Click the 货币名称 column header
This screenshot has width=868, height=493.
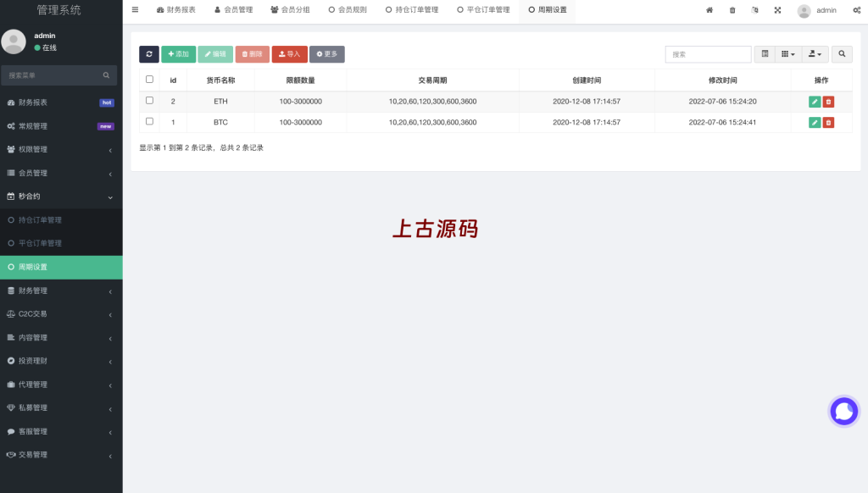tap(220, 80)
